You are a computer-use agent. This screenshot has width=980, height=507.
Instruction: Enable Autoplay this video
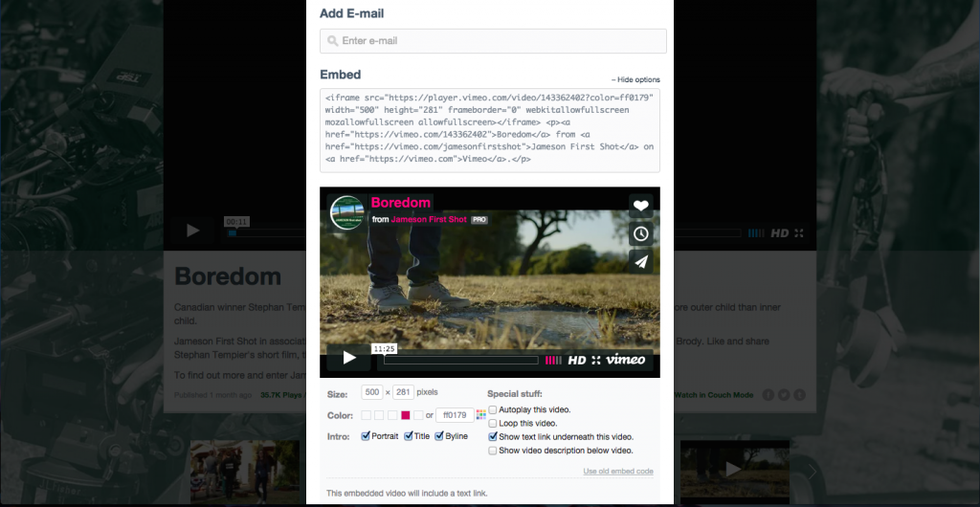coord(493,409)
